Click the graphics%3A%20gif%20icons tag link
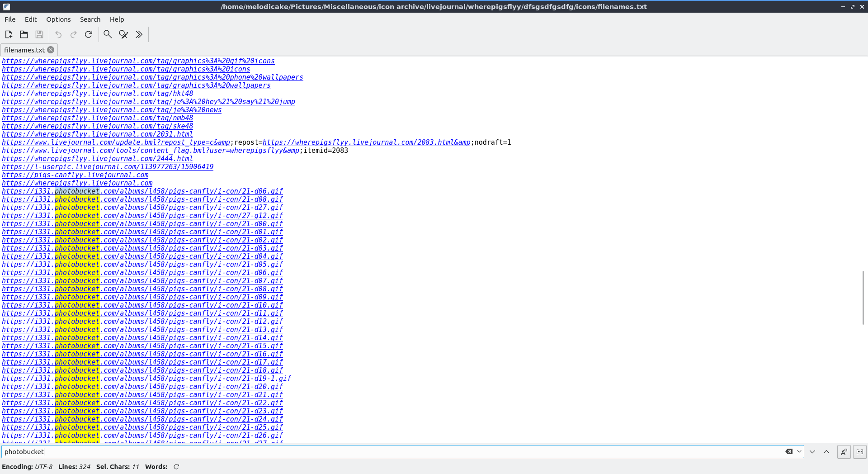This screenshot has height=474, width=868. [x=138, y=61]
